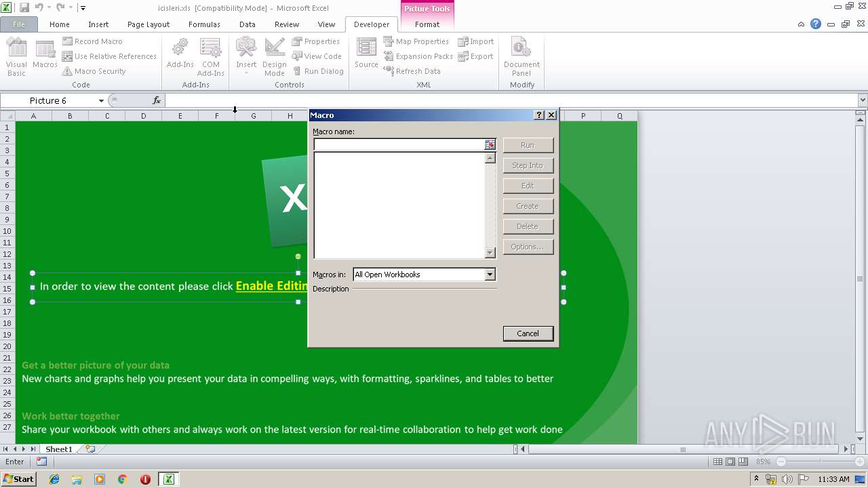Click View Code button
The width and height of the screenshot is (868, 488).
(317, 56)
